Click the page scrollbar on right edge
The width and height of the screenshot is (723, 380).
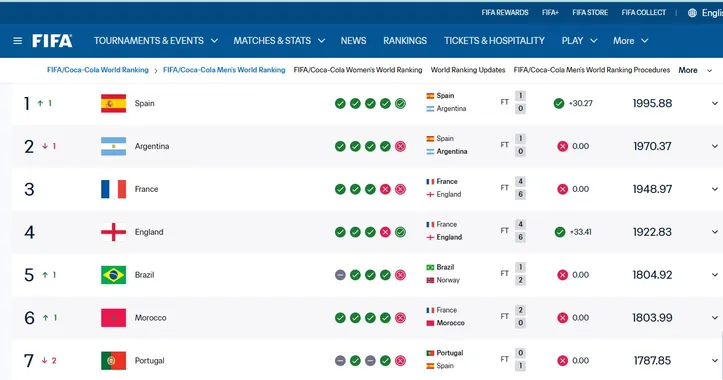click(721, 355)
